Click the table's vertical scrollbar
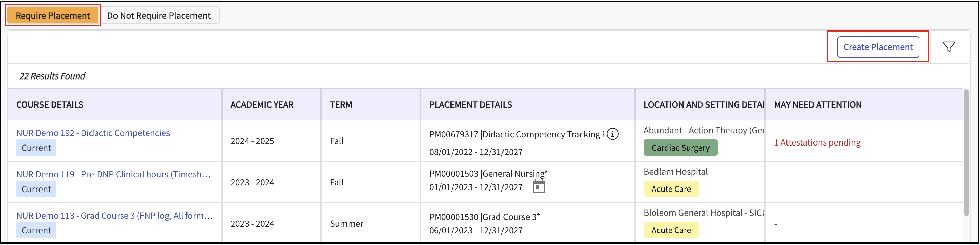Screen dimensions: 980x245 966,152
